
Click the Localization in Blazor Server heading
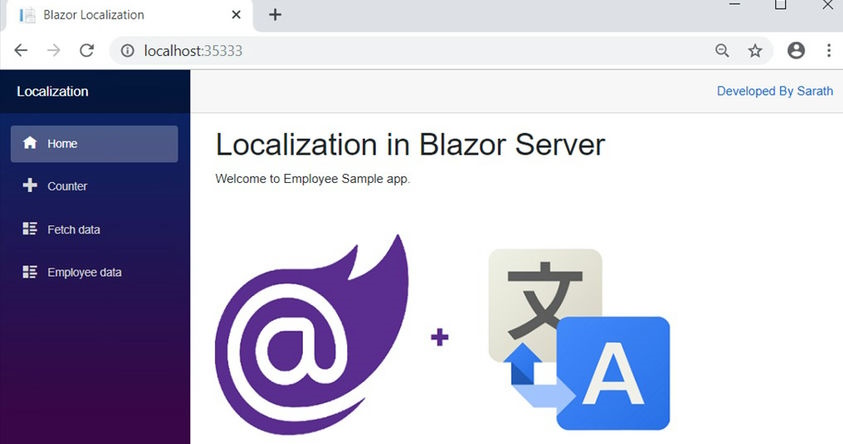pyautogui.click(x=410, y=145)
